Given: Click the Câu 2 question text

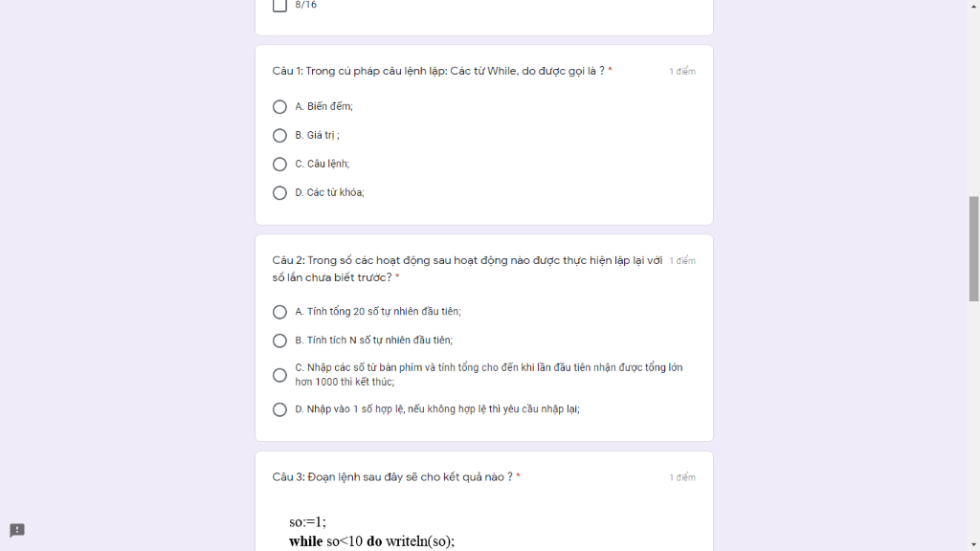Looking at the screenshot, I should pos(467,269).
